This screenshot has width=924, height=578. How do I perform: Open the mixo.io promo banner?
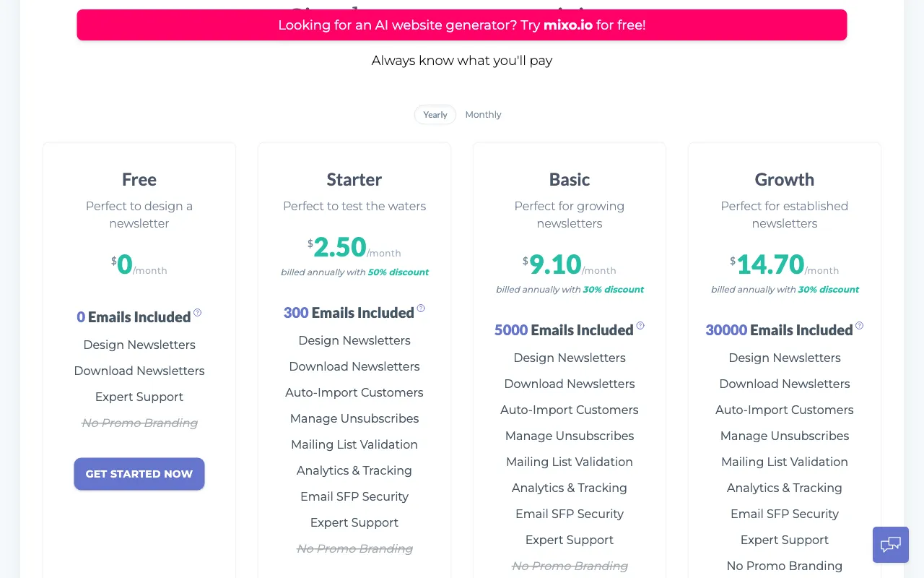[x=462, y=25]
